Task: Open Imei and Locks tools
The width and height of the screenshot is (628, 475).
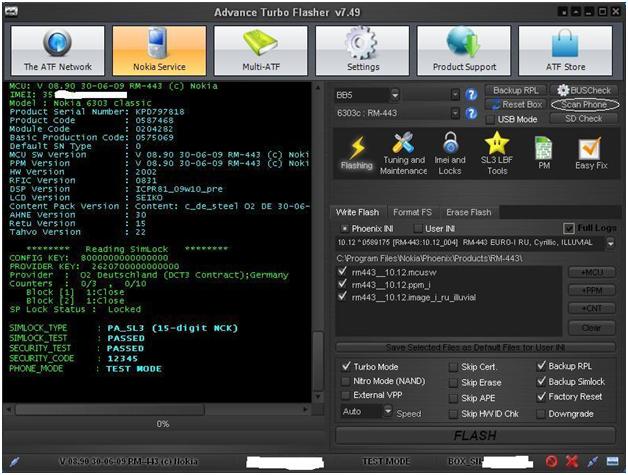Action: click(450, 153)
